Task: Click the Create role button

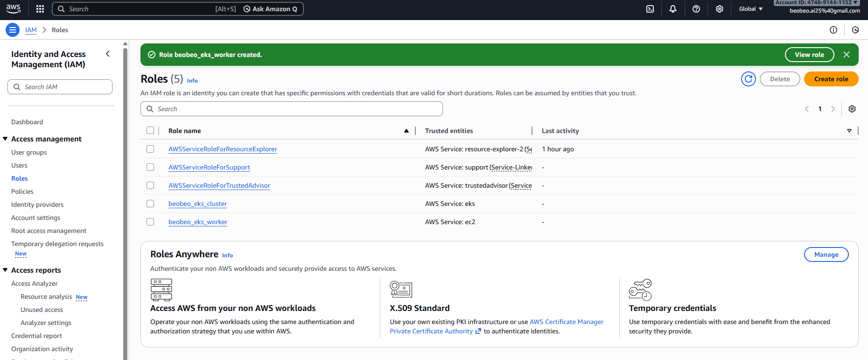Action: point(831,79)
